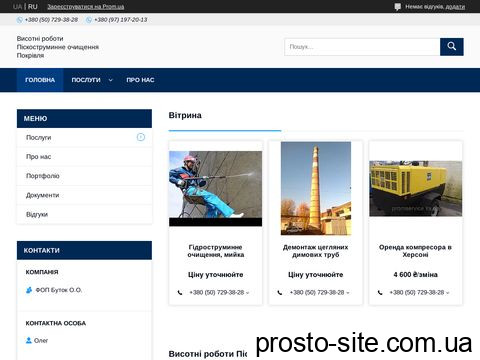The image size is (480, 360).
Task: Click the contact person name Олег
Action: pos(41,340)
